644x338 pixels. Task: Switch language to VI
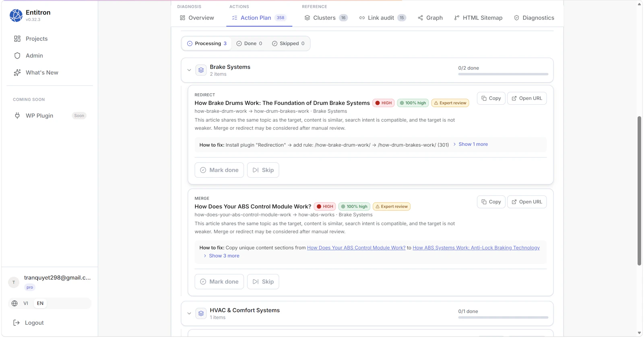click(26, 303)
